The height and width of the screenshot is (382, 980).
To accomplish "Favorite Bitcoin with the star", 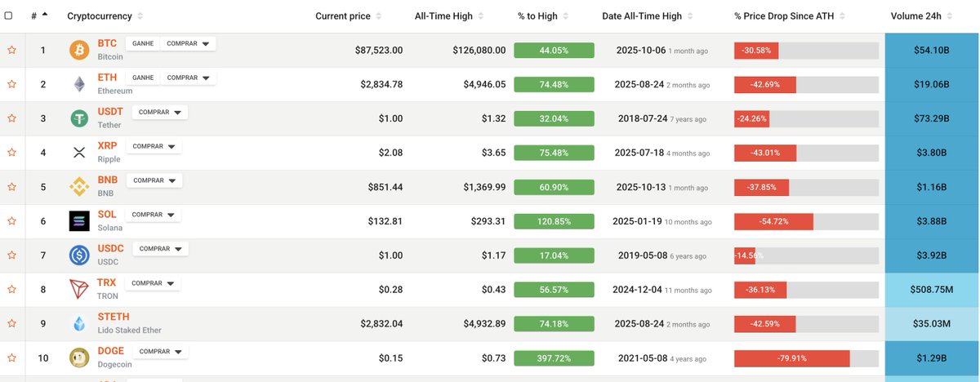I will point(11,50).
